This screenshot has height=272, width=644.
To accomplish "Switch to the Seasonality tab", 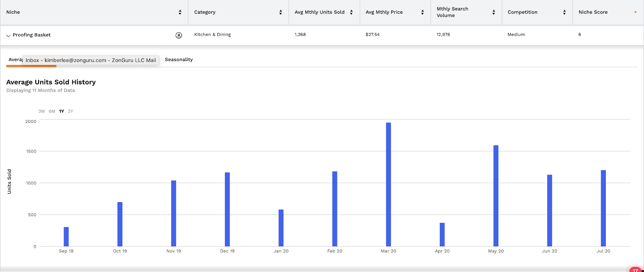I will (x=179, y=59).
